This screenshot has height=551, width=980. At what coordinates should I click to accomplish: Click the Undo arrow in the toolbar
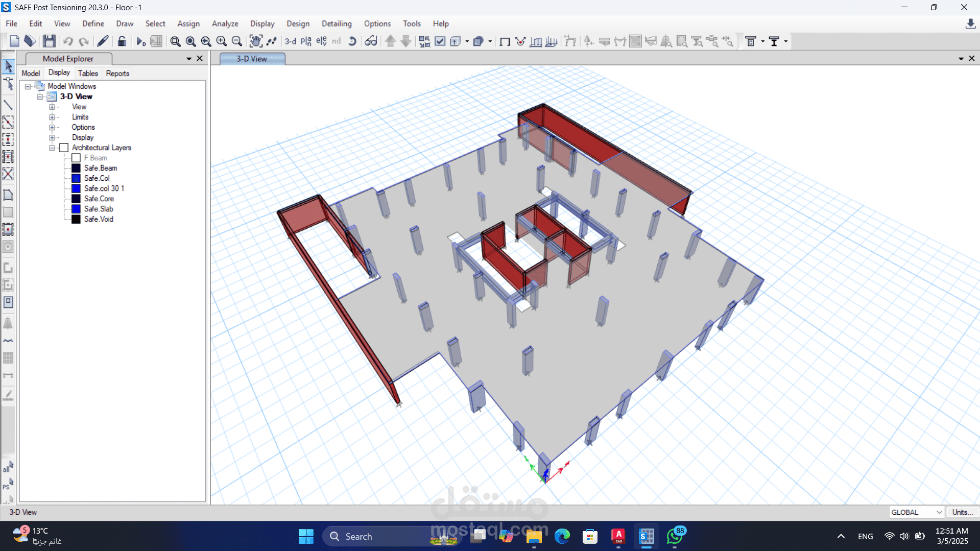coord(68,41)
